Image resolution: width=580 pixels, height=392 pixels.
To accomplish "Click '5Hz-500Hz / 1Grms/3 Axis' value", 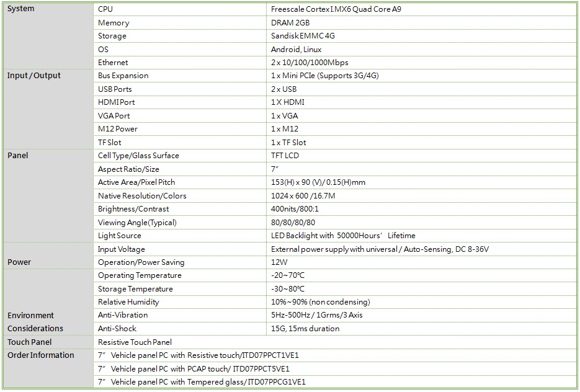I will pyautogui.click(x=316, y=315).
